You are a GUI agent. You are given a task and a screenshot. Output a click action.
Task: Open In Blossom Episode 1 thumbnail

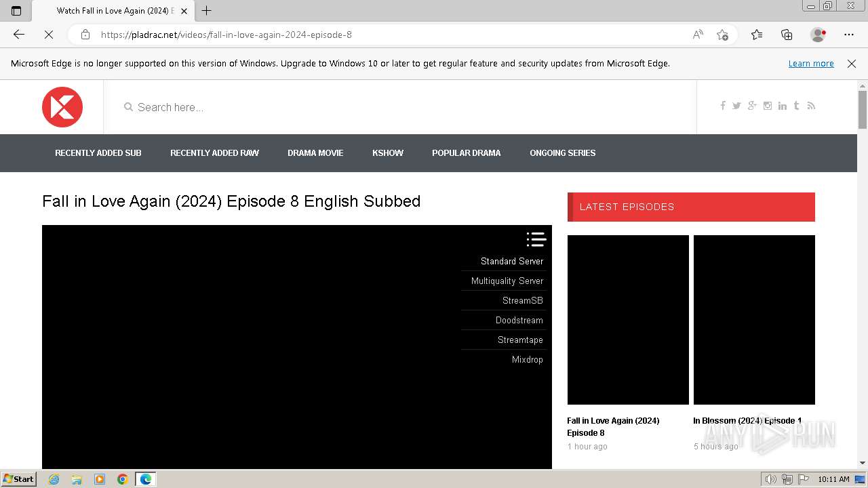pyautogui.click(x=754, y=320)
